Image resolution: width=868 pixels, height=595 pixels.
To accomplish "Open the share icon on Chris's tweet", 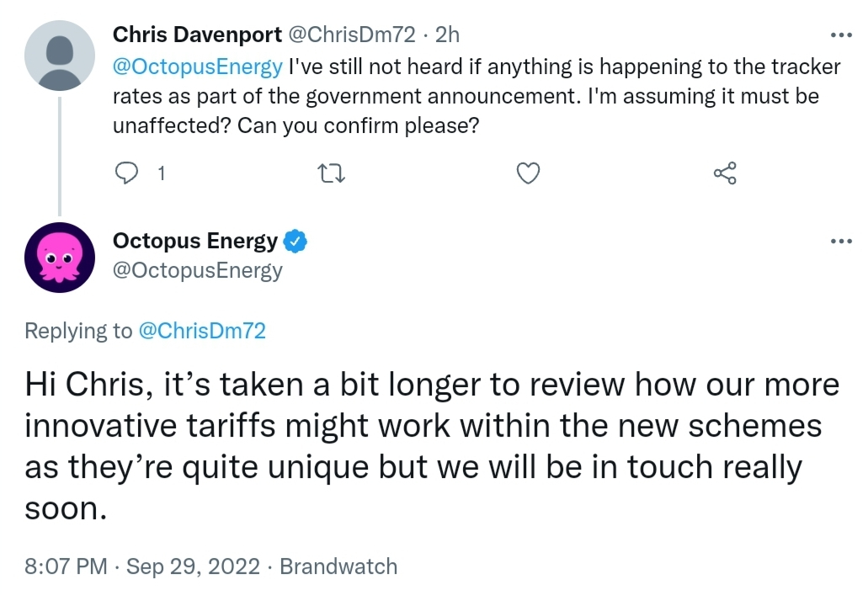I will click(725, 173).
